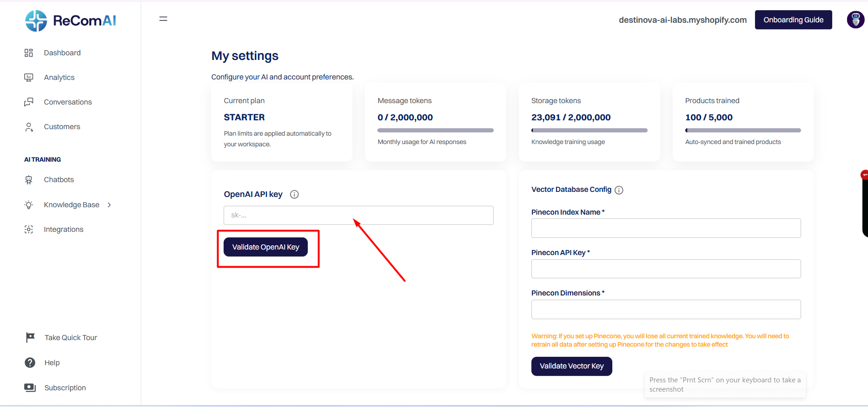Click the Conversations chat icon
Viewport: 868px width, 407px height.
click(29, 102)
